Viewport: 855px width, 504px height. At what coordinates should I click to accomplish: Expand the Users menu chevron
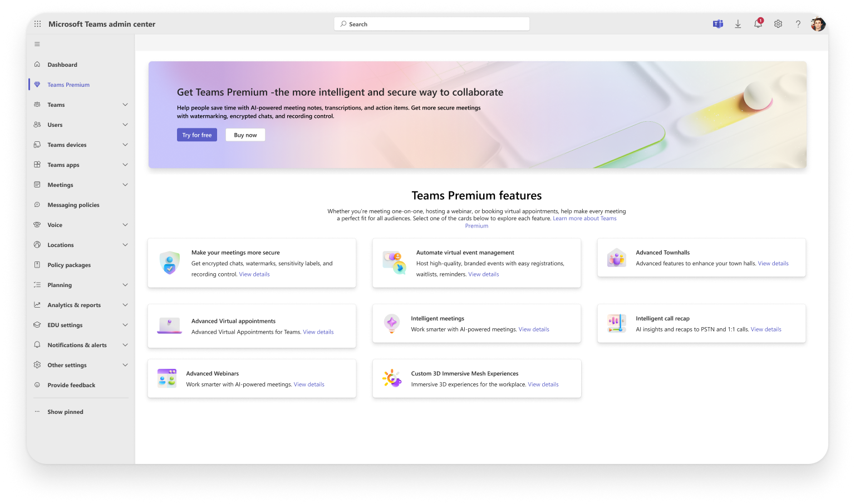[125, 125]
